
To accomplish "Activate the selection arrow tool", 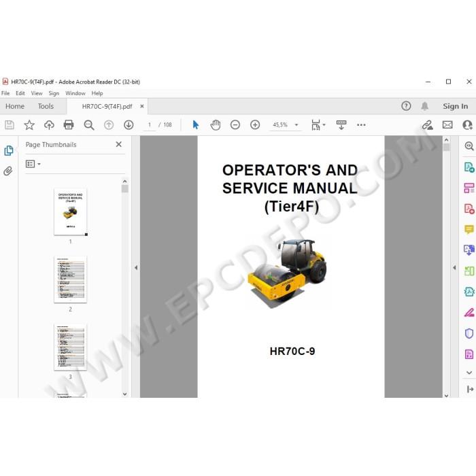I will (x=196, y=124).
